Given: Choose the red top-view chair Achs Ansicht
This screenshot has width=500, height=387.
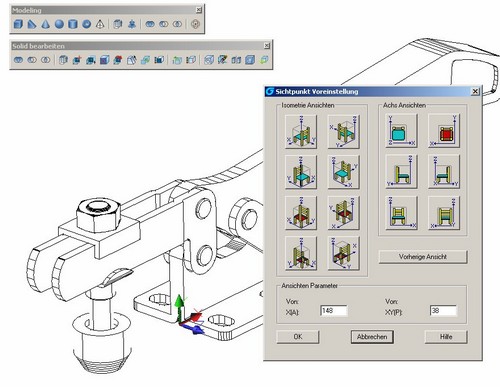Looking at the screenshot, I should (444, 131).
